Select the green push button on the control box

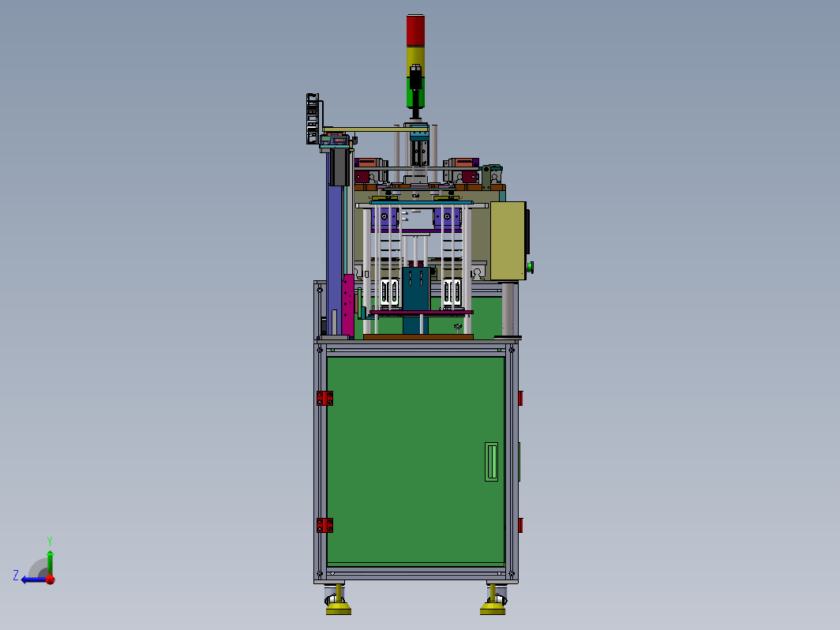pyautogui.click(x=531, y=267)
